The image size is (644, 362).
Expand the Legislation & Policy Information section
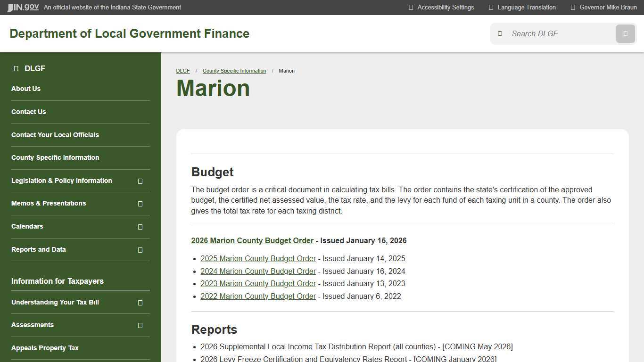(140, 181)
